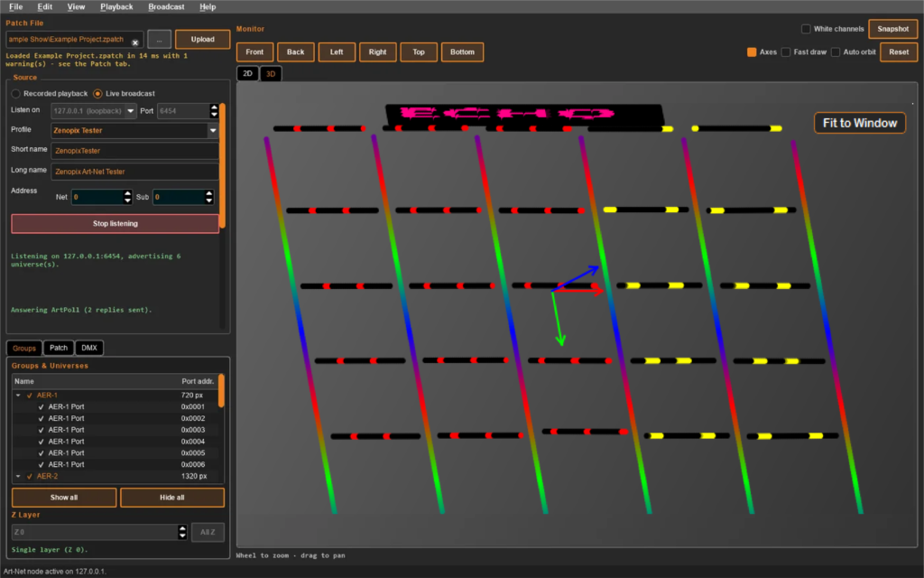Open the Edit menu
This screenshot has height=578, width=924.
(45, 6)
